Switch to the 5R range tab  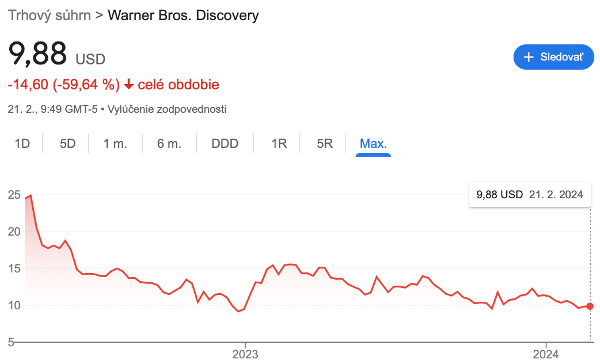(325, 143)
